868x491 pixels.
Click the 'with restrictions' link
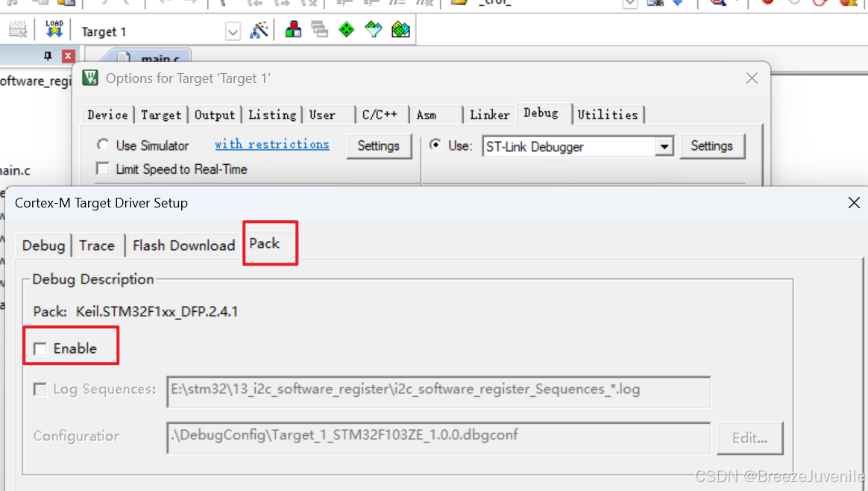[271, 144]
